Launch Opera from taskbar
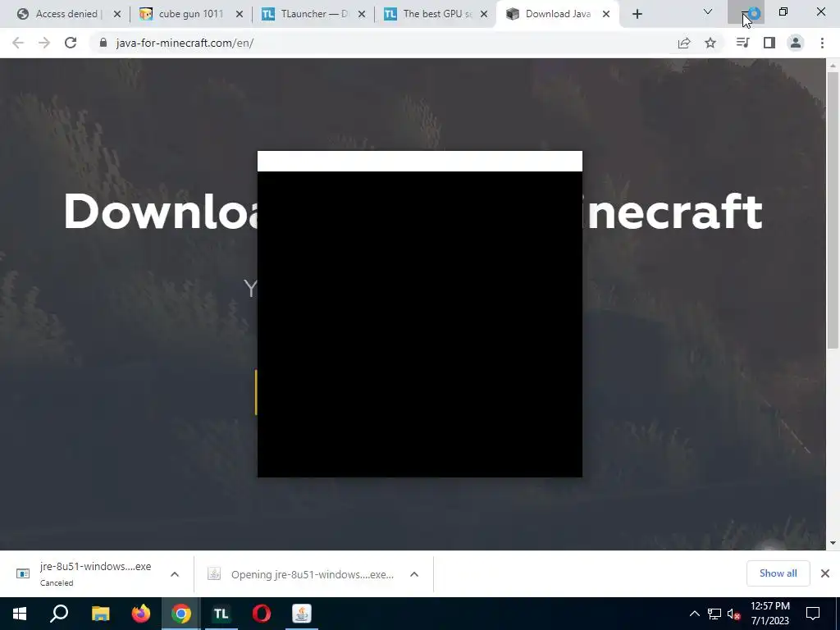The height and width of the screenshot is (630, 840). tap(262, 614)
